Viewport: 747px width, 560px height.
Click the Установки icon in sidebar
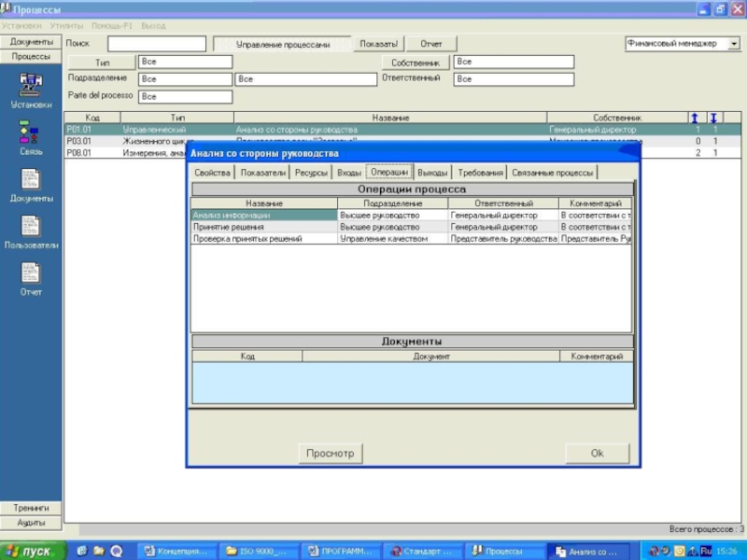point(31,85)
